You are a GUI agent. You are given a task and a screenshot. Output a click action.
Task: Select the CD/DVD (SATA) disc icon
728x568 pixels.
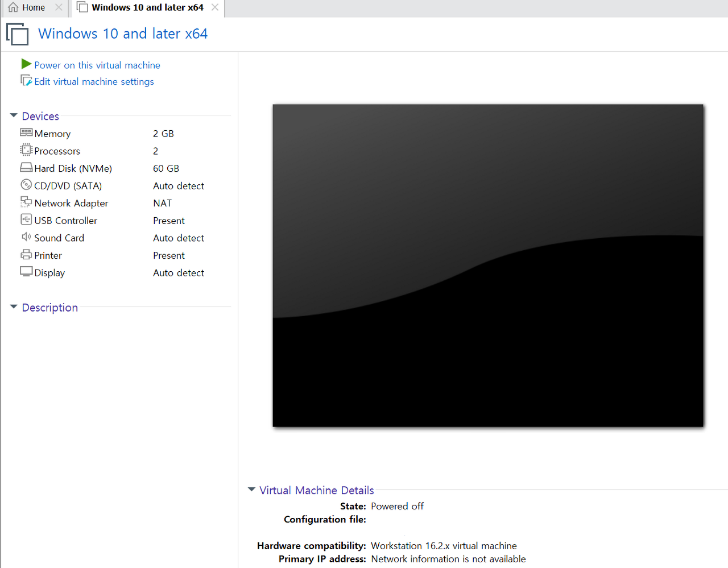tap(26, 185)
